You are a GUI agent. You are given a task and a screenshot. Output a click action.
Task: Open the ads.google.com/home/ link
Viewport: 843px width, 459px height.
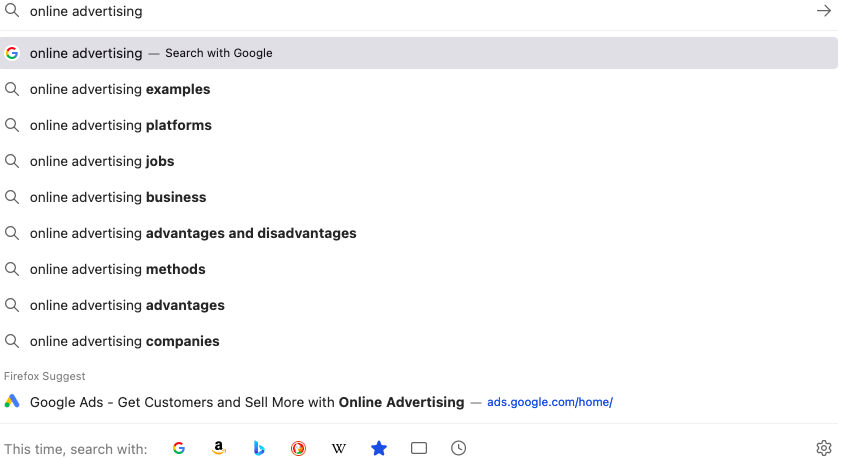pos(549,402)
